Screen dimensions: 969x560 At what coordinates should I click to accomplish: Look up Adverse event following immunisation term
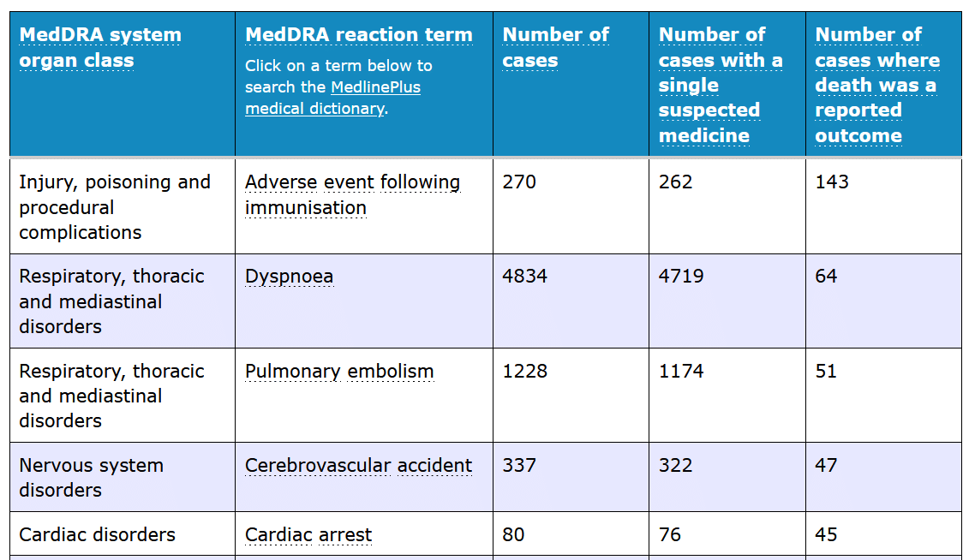coord(352,194)
